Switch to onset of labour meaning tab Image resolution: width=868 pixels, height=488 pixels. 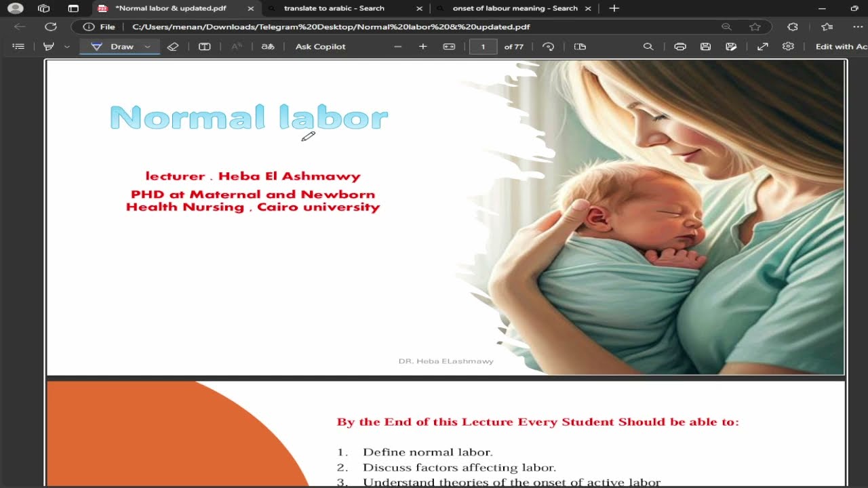click(x=515, y=8)
